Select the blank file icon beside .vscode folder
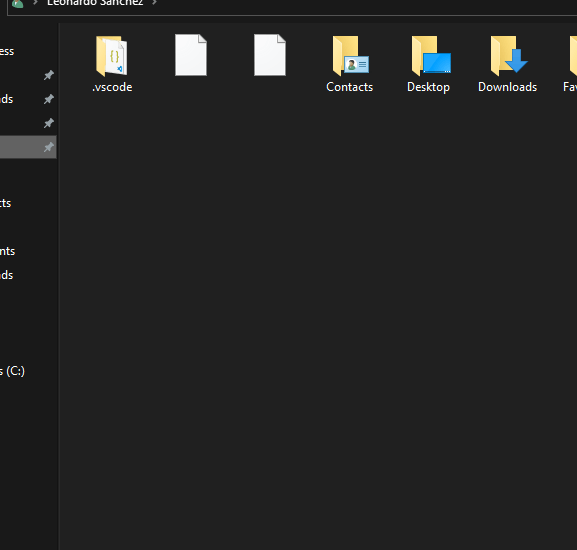The width and height of the screenshot is (577, 550). [x=191, y=55]
